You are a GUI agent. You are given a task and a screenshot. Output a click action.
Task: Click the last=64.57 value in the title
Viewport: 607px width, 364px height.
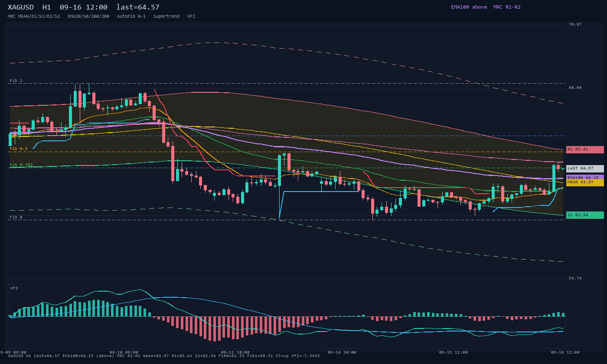(138, 7)
